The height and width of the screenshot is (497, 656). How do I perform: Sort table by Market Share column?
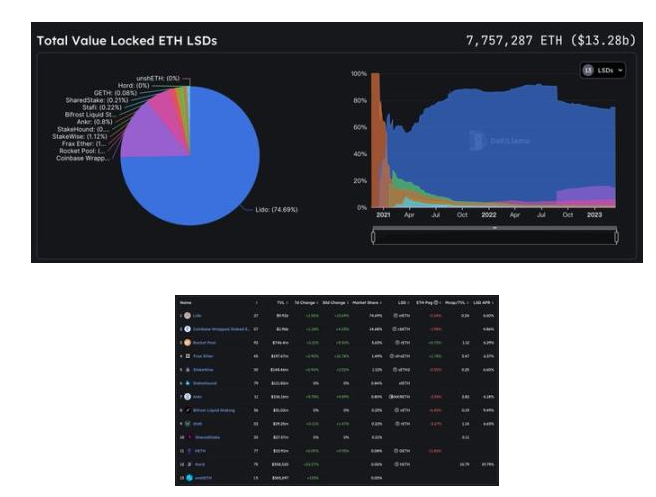367,302
